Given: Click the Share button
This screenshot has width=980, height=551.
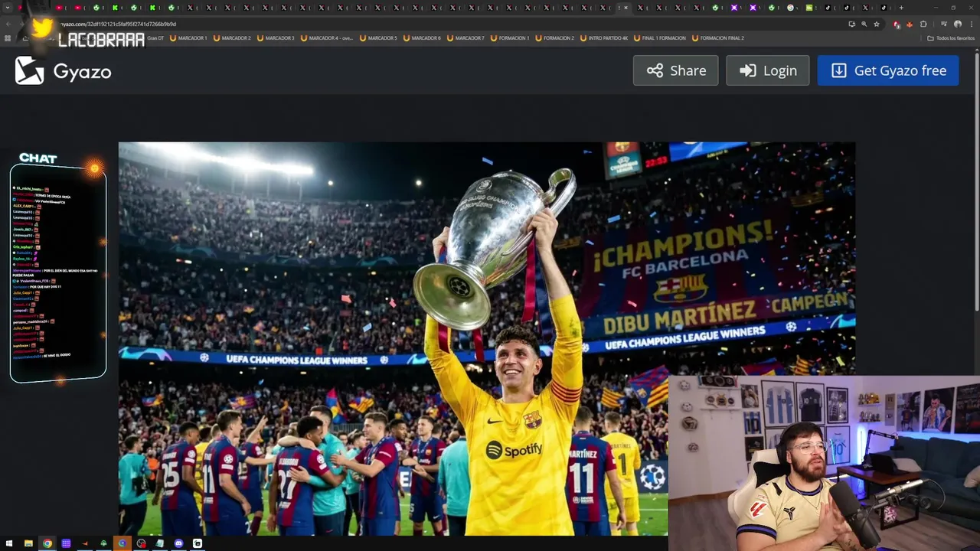Looking at the screenshot, I should tap(675, 70).
